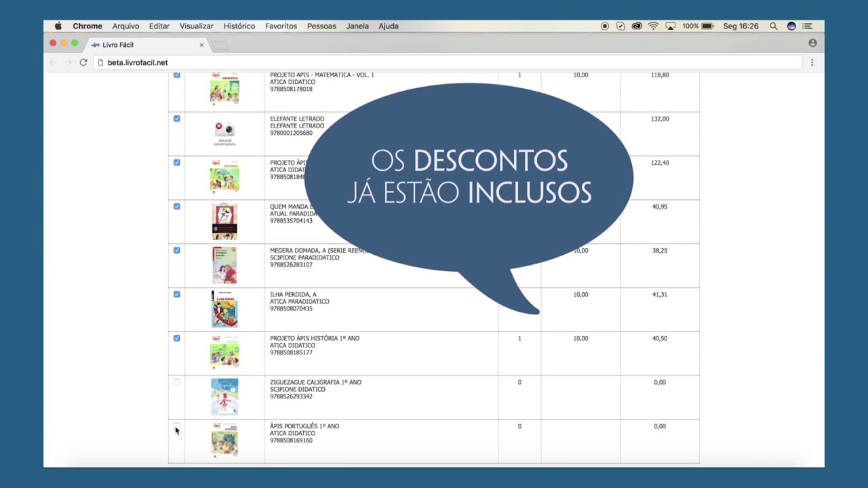Open Spotlight search magnifier in menu bar
This screenshot has width=868, height=488.
pyautogui.click(x=773, y=26)
